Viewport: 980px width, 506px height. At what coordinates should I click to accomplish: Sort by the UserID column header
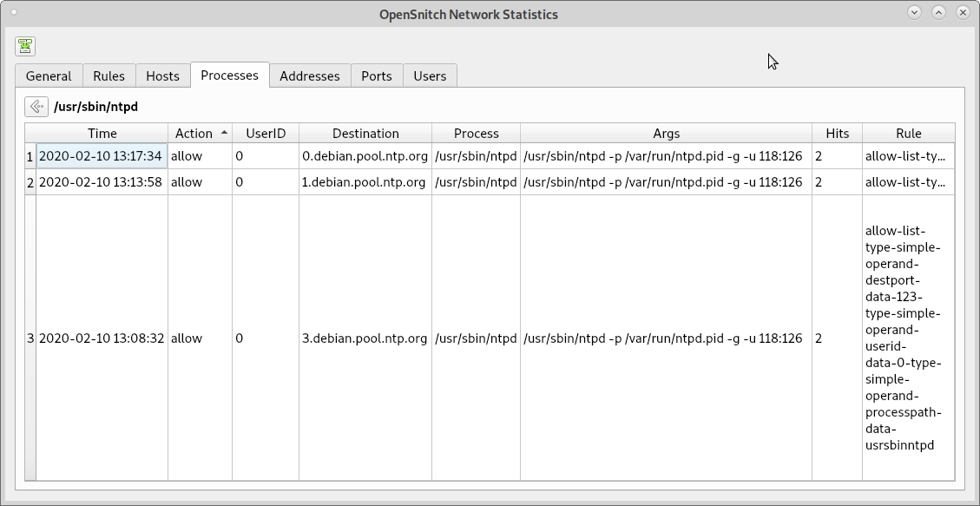(x=266, y=133)
